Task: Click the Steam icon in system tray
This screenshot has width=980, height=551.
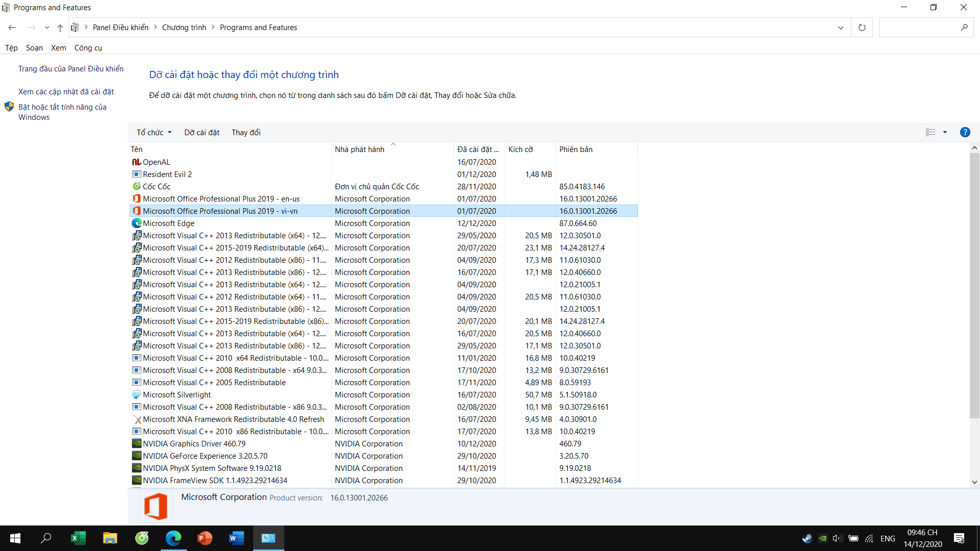Action: 807,538
